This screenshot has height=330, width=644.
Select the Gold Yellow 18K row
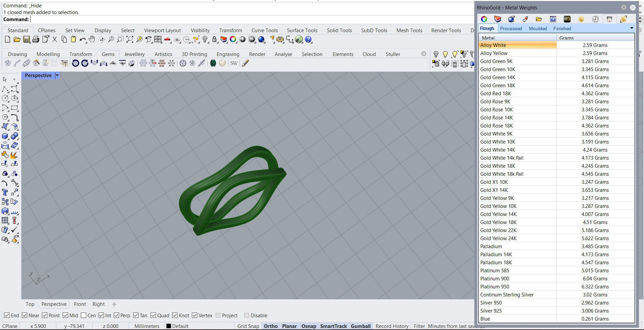557,222
